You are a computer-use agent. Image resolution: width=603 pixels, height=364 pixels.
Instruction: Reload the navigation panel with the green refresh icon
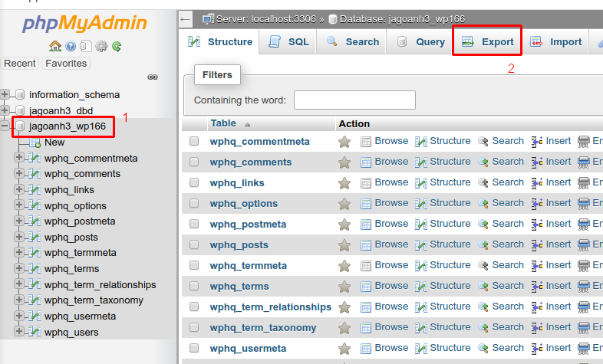(116, 46)
